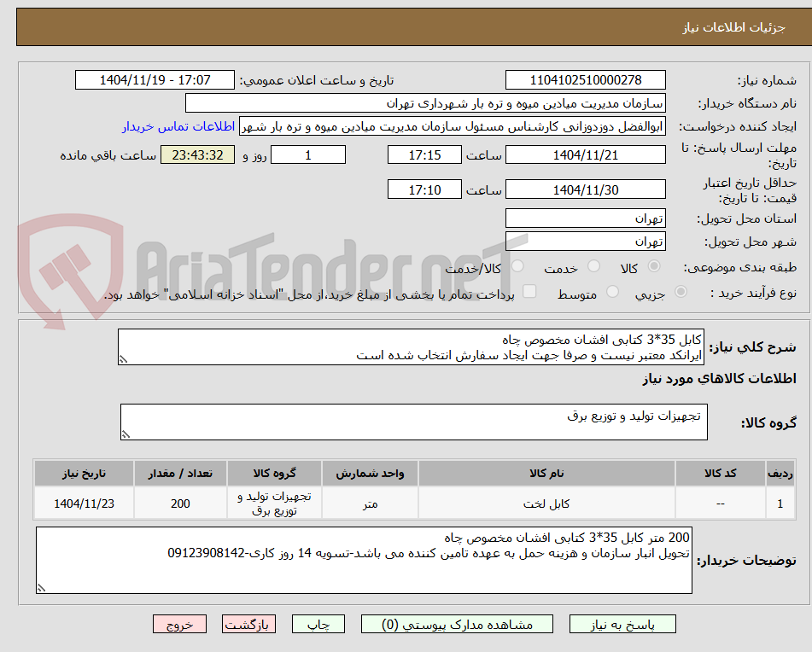This screenshot has height=652, width=812.
Task: Click the resize handle of شرح کلی نیاز box
Action: click(x=123, y=359)
